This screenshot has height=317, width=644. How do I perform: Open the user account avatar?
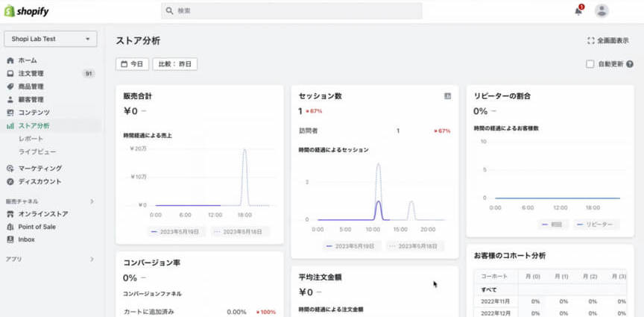[602, 11]
